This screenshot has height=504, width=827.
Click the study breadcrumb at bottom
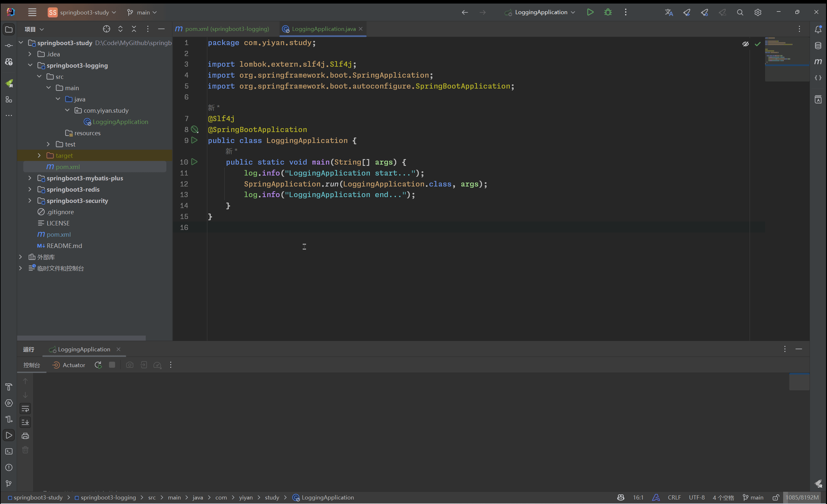(x=272, y=497)
